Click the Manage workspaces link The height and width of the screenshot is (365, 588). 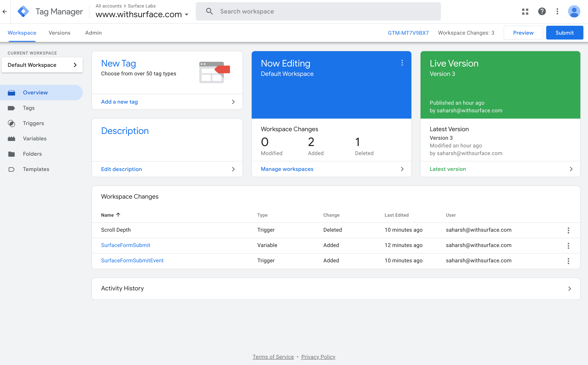point(287,169)
